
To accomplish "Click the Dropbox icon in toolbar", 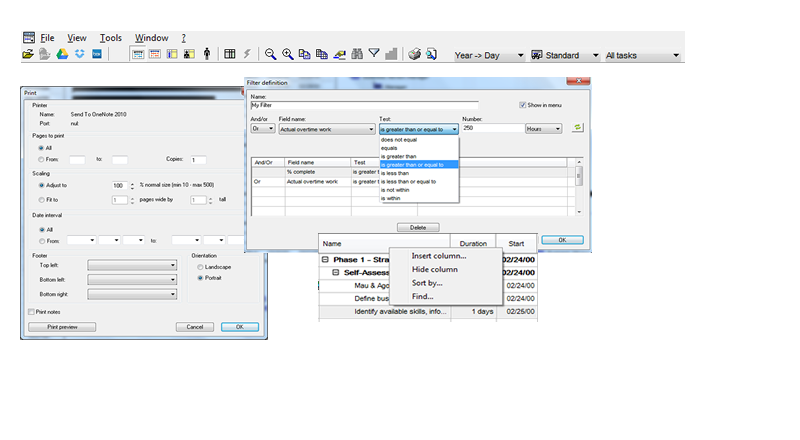I will coord(80,54).
